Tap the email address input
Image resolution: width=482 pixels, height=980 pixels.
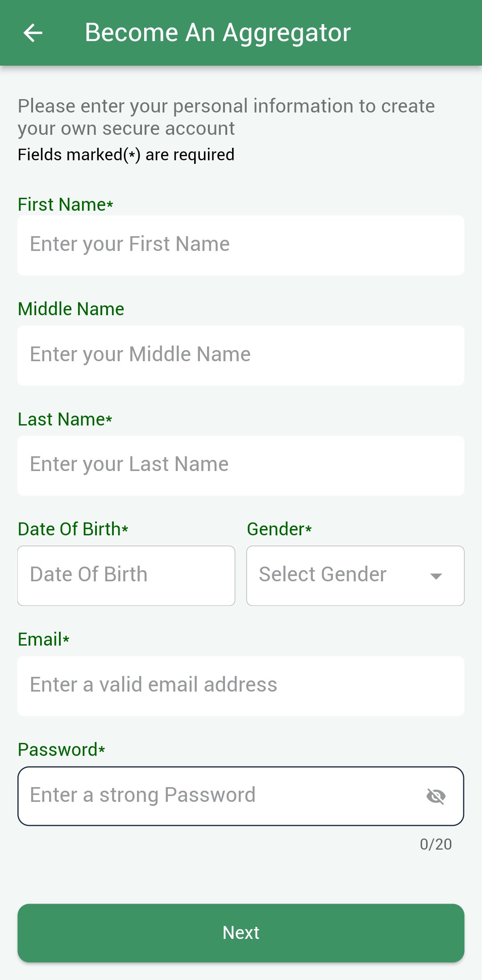pos(241,685)
